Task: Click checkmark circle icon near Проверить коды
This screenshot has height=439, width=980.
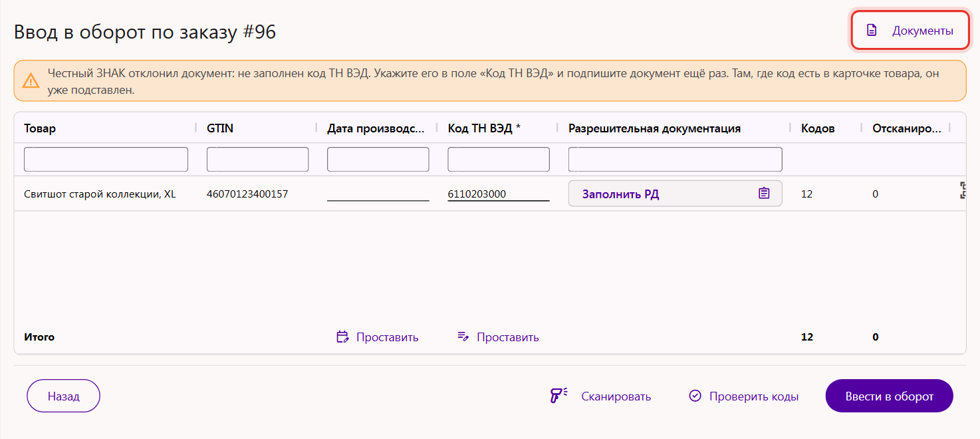Action: click(x=695, y=396)
